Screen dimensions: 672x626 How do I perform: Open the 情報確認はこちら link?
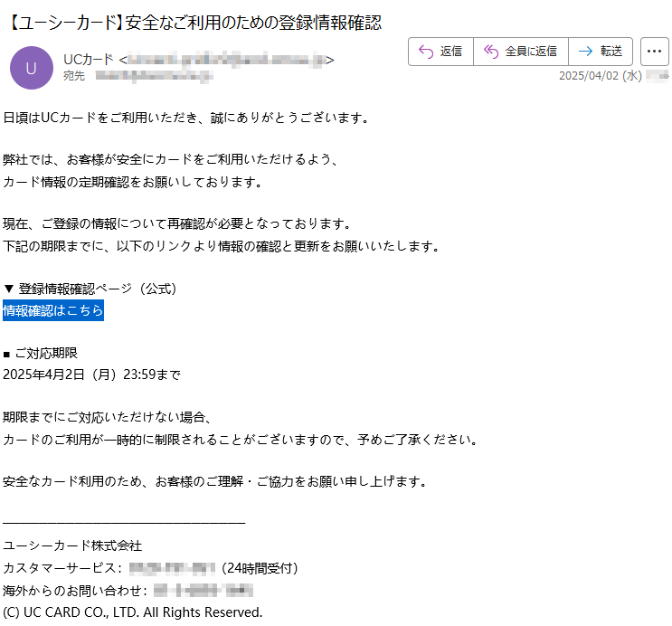pyautogui.click(x=53, y=310)
